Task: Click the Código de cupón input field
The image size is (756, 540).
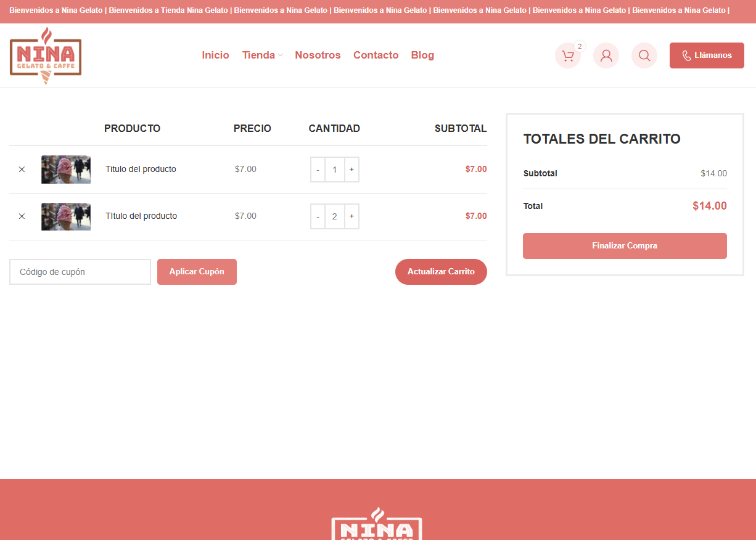Action: tap(80, 272)
